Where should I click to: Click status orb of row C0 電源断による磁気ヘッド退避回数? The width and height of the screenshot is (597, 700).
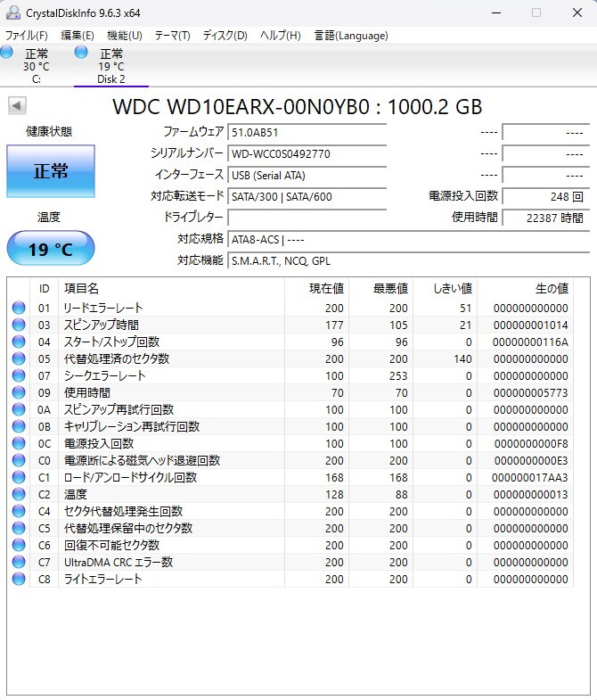[x=19, y=460]
